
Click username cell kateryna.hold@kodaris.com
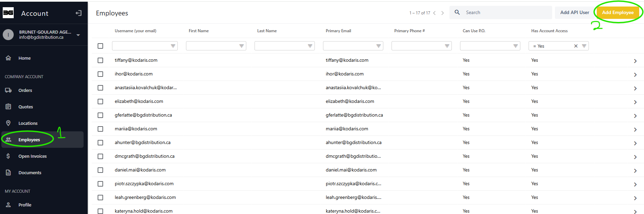pyautogui.click(x=144, y=211)
